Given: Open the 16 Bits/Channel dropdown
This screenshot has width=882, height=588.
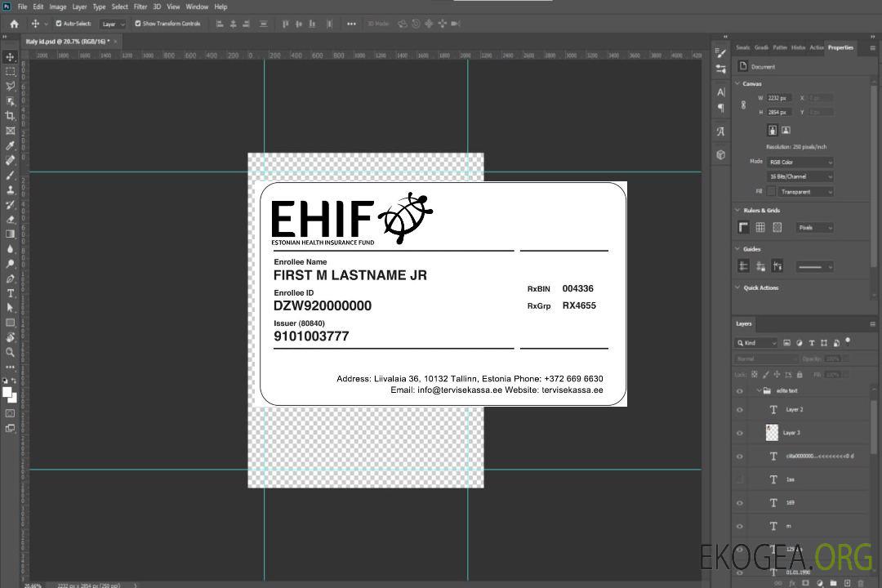Looking at the screenshot, I should pos(800,176).
